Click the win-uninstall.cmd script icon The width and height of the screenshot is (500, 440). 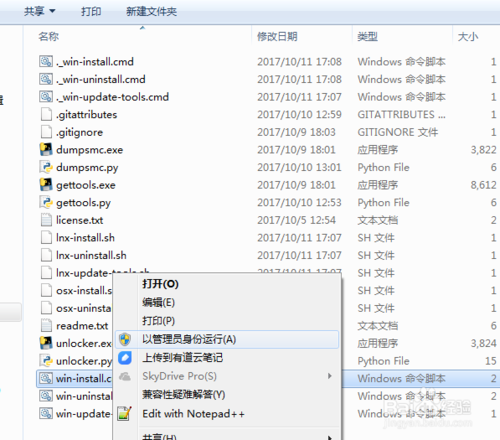coord(46,396)
